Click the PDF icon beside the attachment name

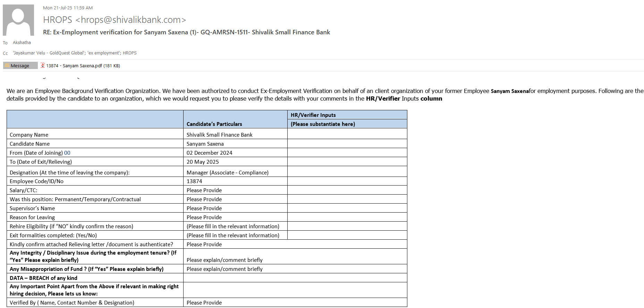pyautogui.click(x=43, y=65)
